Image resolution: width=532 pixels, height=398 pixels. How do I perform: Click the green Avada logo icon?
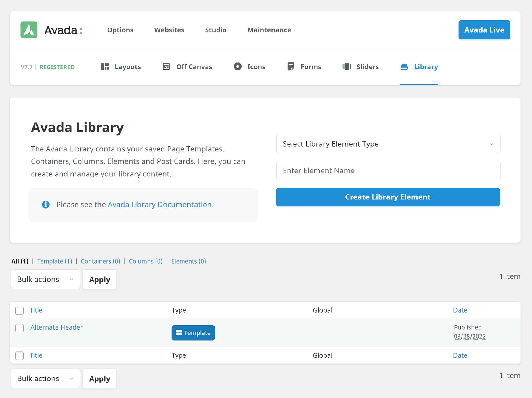29,30
